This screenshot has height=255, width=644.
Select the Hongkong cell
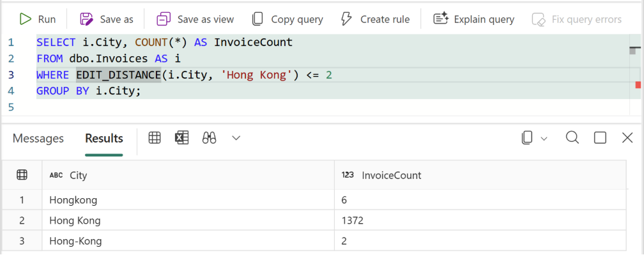coord(188,200)
